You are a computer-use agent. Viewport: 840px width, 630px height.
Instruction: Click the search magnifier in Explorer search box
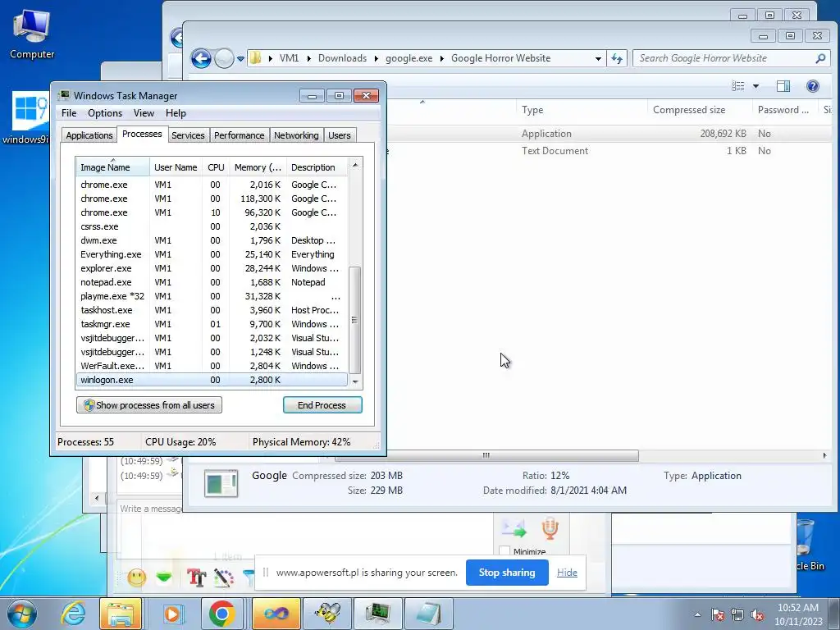pos(820,58)
